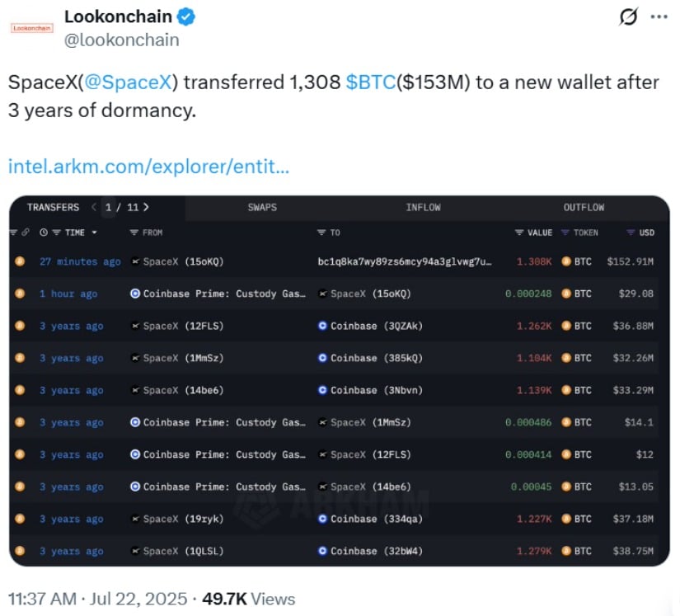The image size is (680, 616).
Task: Open the three-dot more options menu
Action: click(659, 17)
